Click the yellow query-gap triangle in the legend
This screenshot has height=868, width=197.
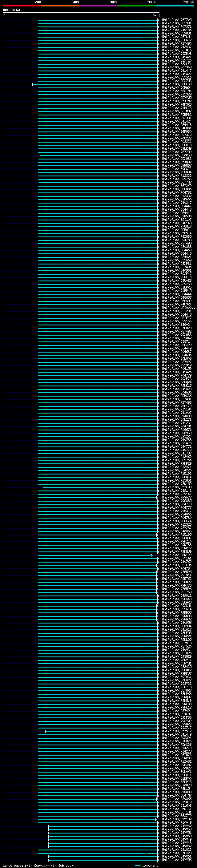click(x=25, y=865)
